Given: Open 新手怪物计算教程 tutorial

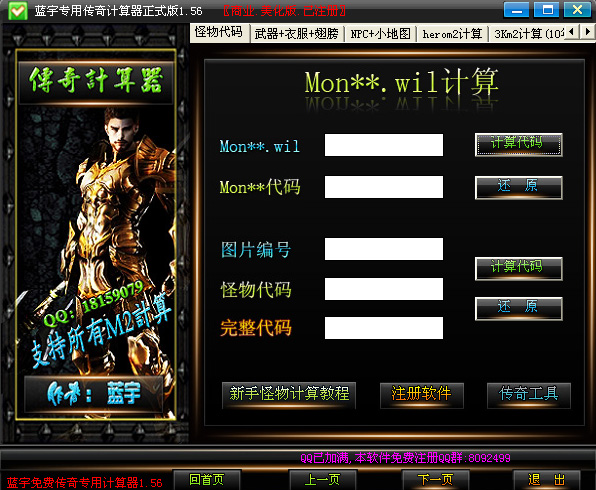Looking at the screenshot, I should pos(289,395).
